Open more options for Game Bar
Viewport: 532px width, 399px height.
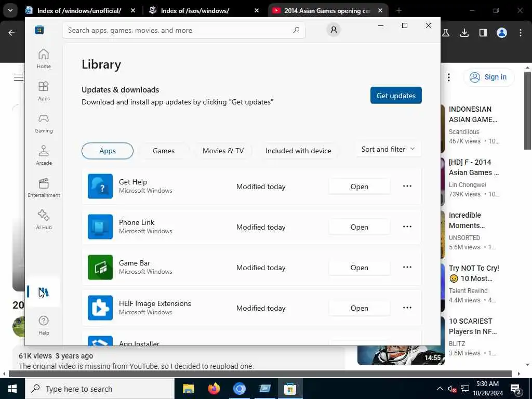coord(407,267)
